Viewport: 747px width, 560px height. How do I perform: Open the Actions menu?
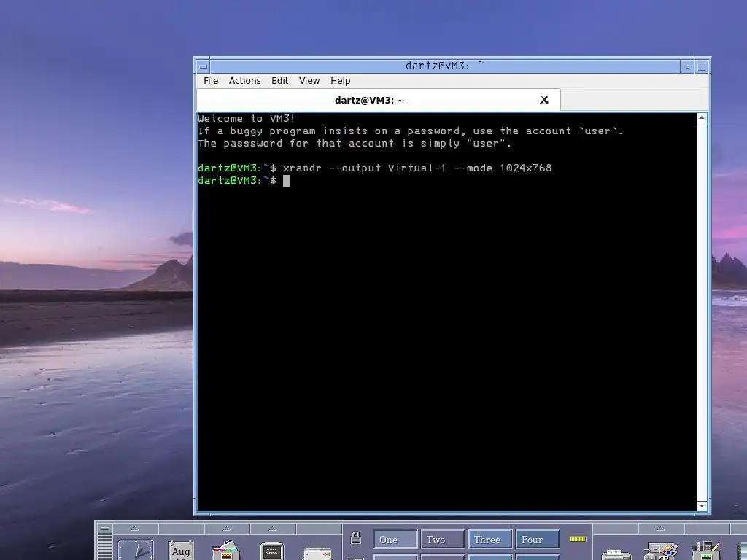coord(244,80)
